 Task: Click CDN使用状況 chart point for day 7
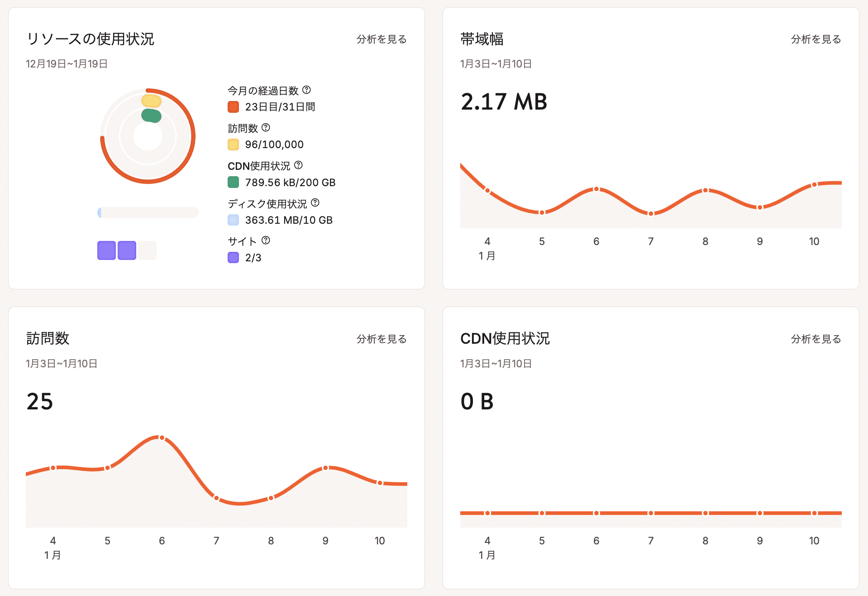click(651, 513)
